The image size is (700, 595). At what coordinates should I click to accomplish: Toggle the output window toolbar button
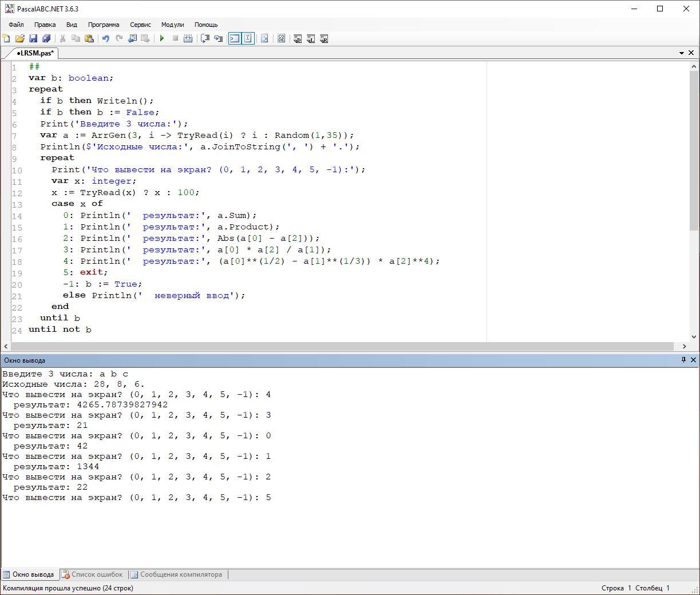235,38
